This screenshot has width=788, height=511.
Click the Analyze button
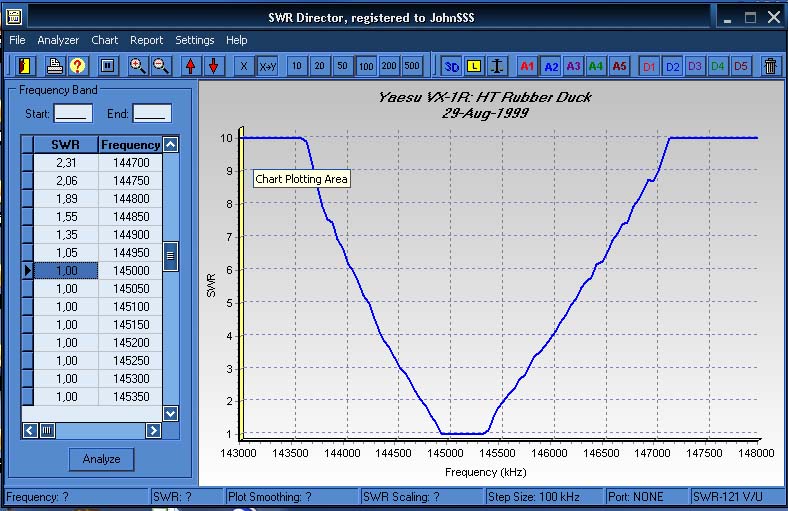[102, 459]
